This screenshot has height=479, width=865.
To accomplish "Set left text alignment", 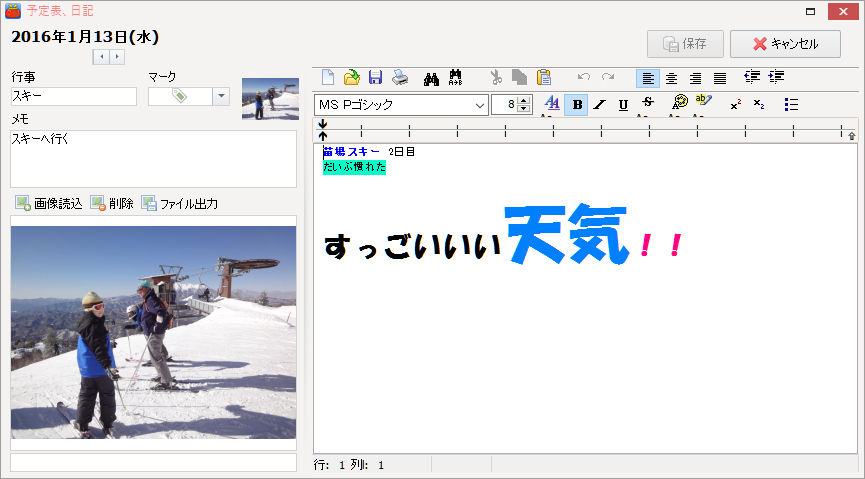I will (x=648, y=78).
